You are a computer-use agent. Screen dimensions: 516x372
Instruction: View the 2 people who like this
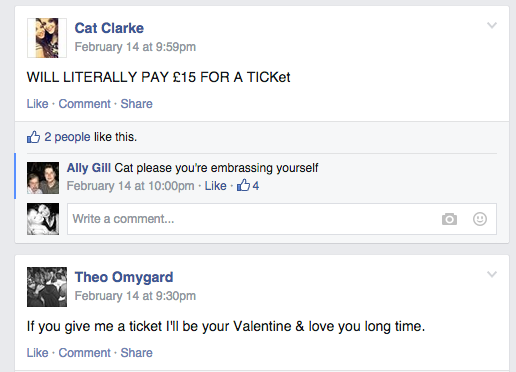point(67,137)
